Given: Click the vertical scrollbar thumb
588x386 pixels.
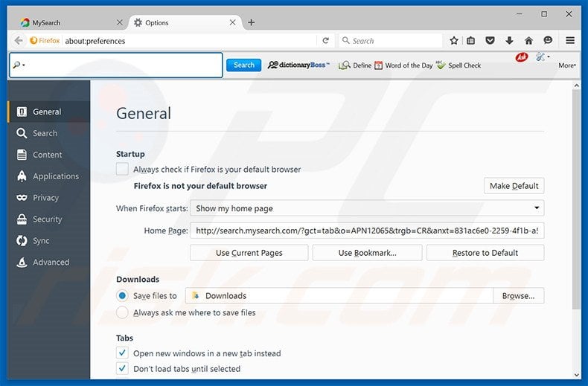Looking at the screenshot, I should (x=576, y=199).
